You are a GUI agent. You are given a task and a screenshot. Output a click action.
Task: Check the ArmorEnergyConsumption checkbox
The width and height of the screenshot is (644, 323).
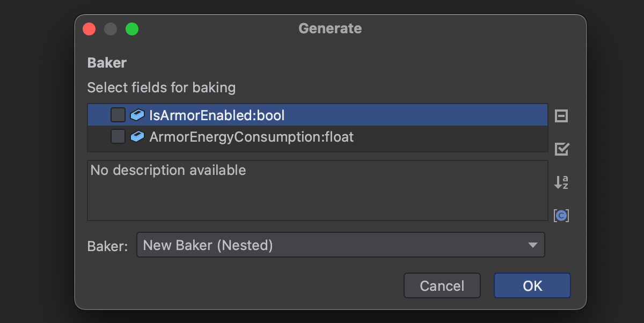(x=118, y=137)
